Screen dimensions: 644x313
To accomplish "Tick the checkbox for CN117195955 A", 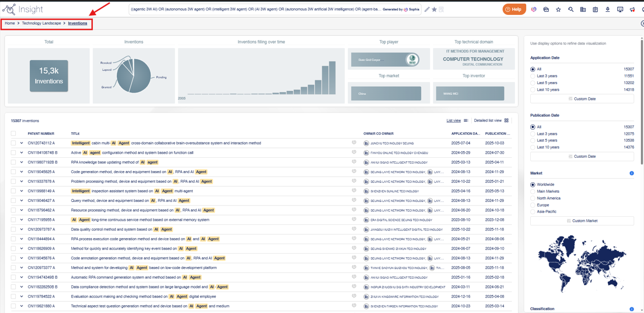I will [x=13, y=220].
